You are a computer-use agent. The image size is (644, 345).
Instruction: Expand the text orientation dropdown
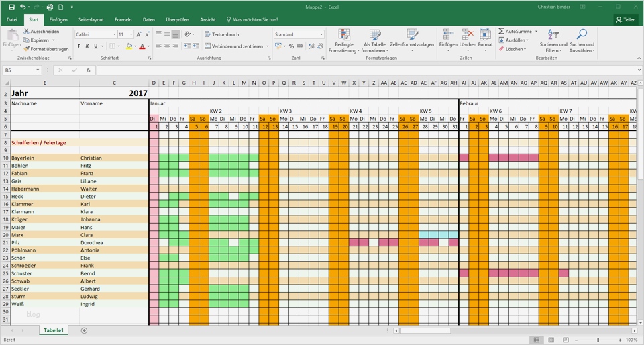coord(193,34)
